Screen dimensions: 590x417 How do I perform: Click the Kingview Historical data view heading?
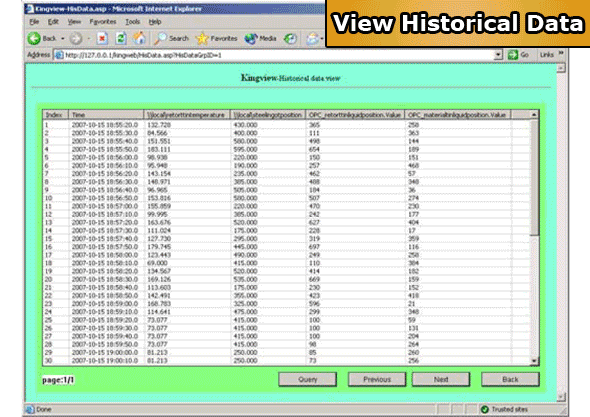click(x=290, y=78)
